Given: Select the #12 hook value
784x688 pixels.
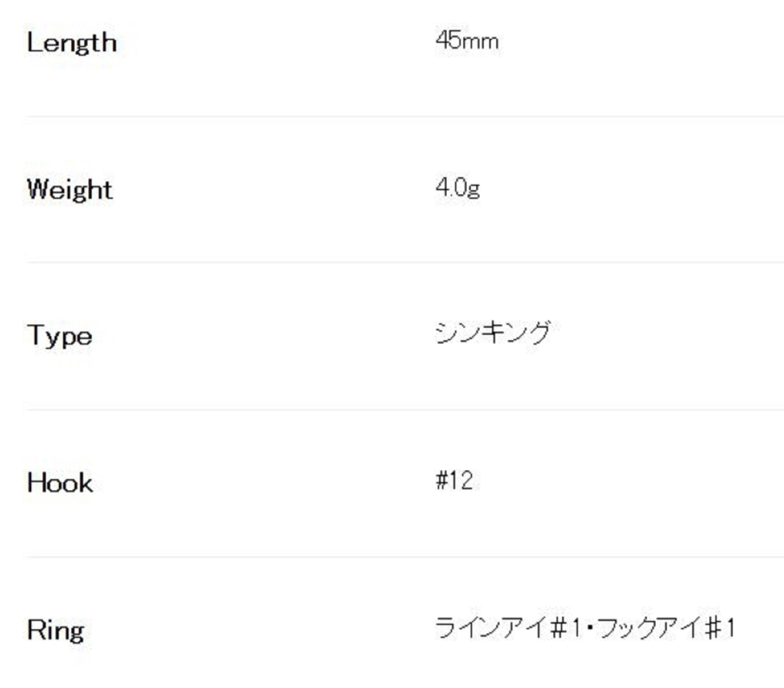Looking at the screenshot, I should (x=454, y=480).
